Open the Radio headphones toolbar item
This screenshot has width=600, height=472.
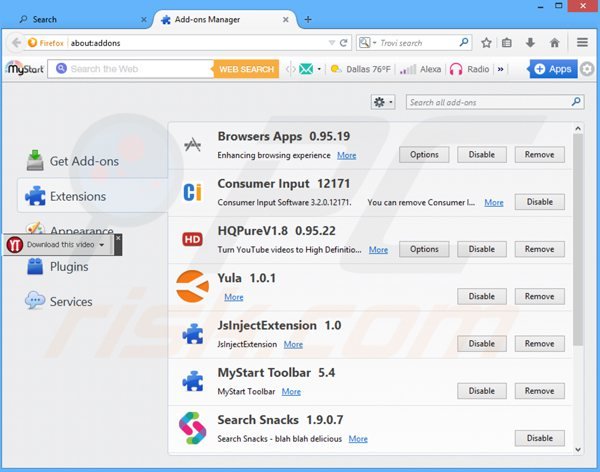pos(470,69)
